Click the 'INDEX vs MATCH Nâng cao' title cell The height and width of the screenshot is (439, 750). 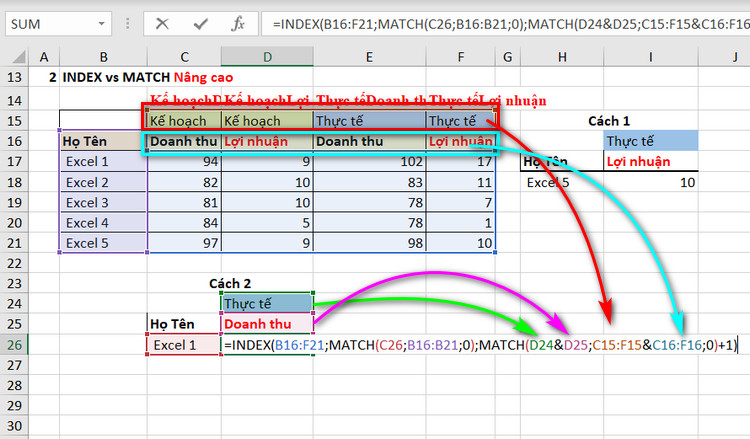point(148,77)
